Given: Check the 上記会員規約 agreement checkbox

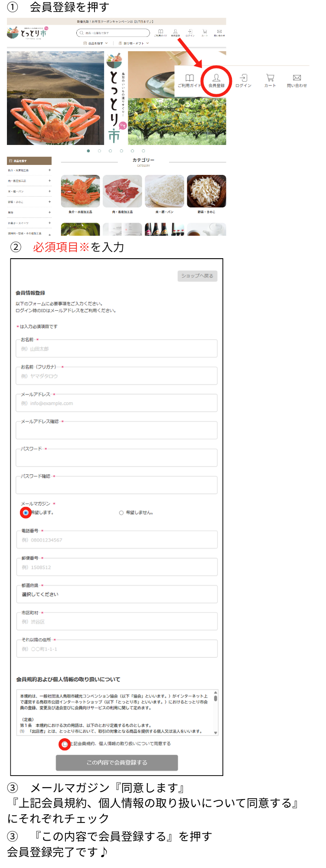Looking at the screenshot, I should click(65, 744).
